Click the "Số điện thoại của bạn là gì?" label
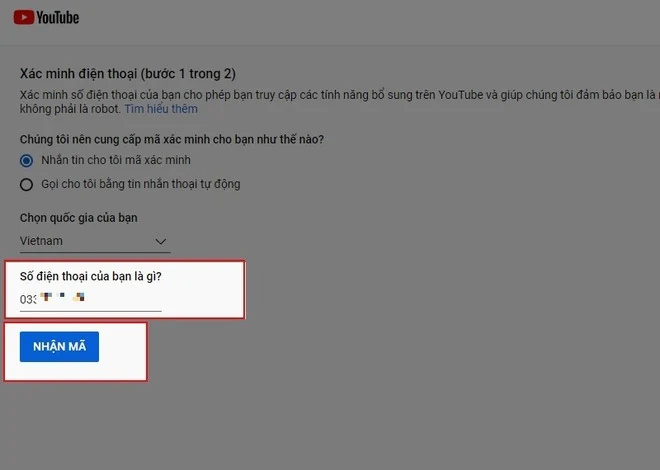The image size is (660, 470). click(x=90, y=276)
